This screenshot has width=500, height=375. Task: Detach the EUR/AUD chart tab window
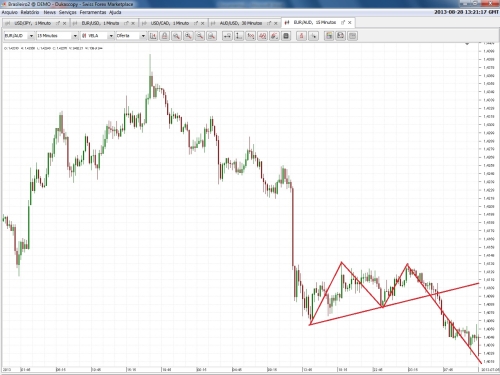(343, 23)
